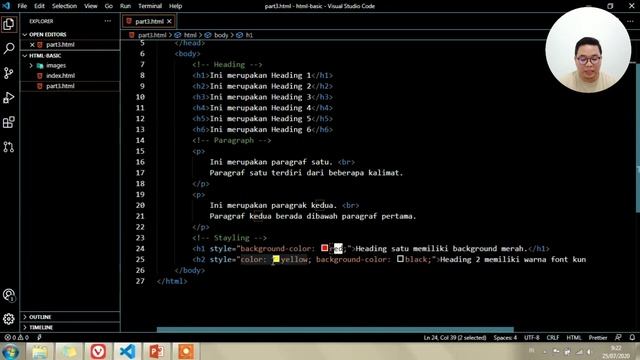Close the part3.html editor tab
The image size is (640, 360).
pos(169,21)
